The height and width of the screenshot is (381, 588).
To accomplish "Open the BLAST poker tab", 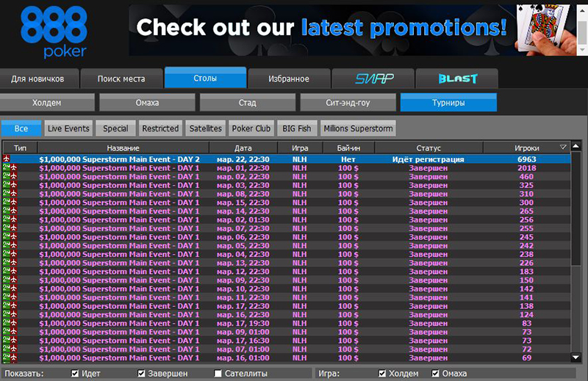I will 456,79.
